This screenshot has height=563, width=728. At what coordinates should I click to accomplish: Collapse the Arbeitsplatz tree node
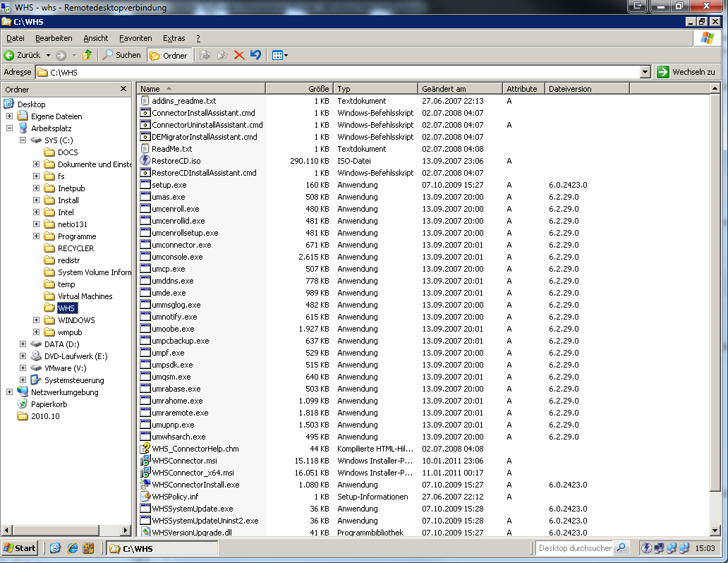pos(9,128)
